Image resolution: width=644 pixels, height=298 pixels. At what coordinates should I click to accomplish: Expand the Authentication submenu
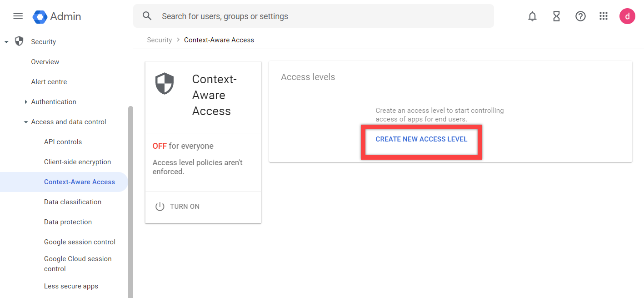click(x=26, y=102)
